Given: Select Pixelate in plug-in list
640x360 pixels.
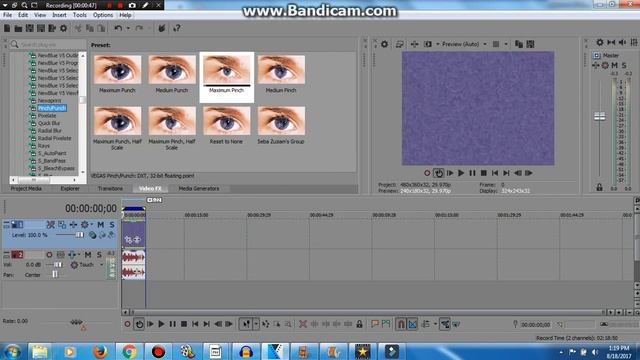Looking at the screenshot, I should [x=47, y=116].
